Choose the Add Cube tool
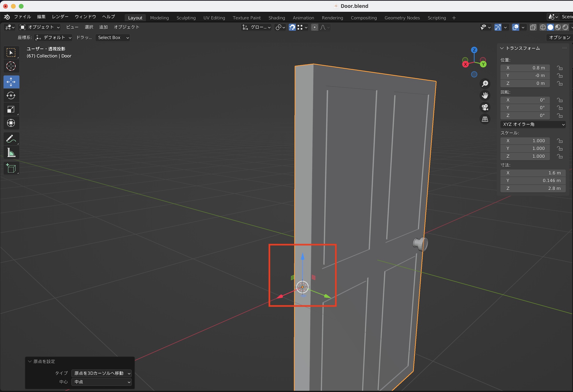Screen dimensions: 573x392 pyautogui.click(x=11, y=168)
